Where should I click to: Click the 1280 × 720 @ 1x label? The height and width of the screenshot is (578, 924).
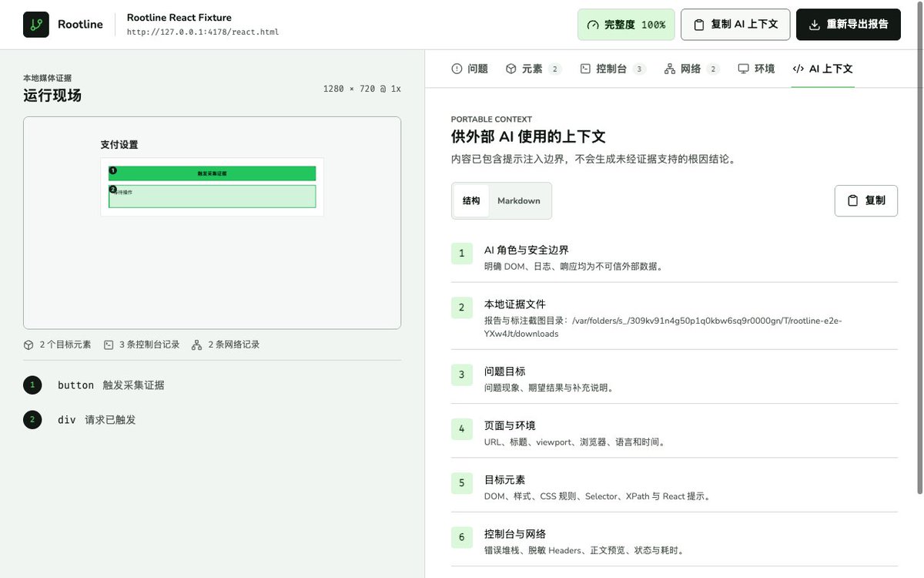click(362, 89)
